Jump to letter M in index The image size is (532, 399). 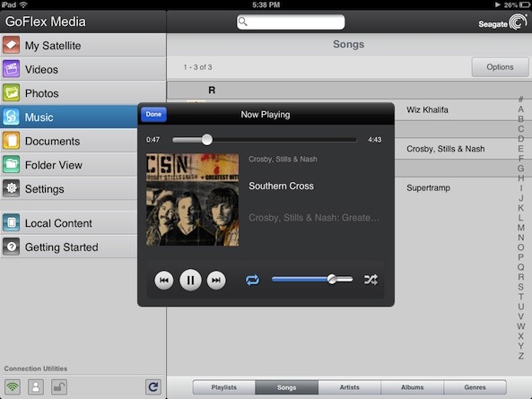(521, 228)
